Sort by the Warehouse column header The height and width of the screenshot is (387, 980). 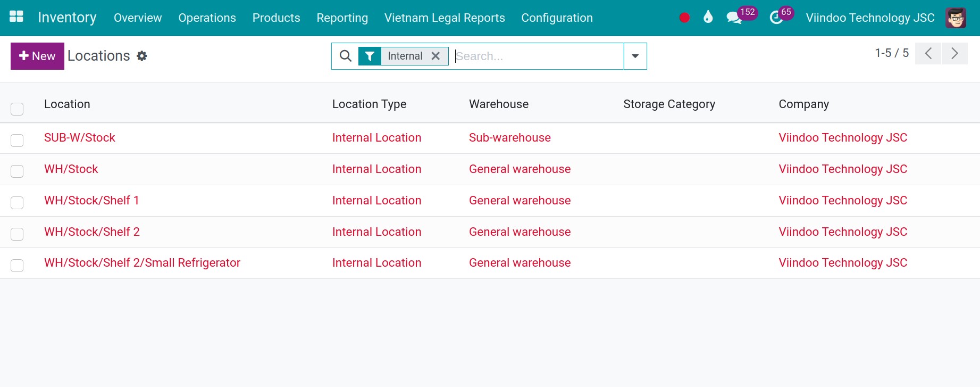pos(499,104)
